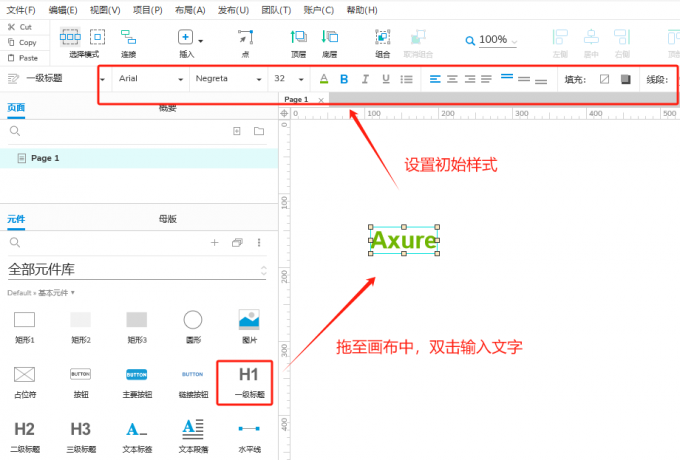Click the Copy button
Image resolution: width=680 pixels, height=460 pixels.
click(x=22, y=42)
